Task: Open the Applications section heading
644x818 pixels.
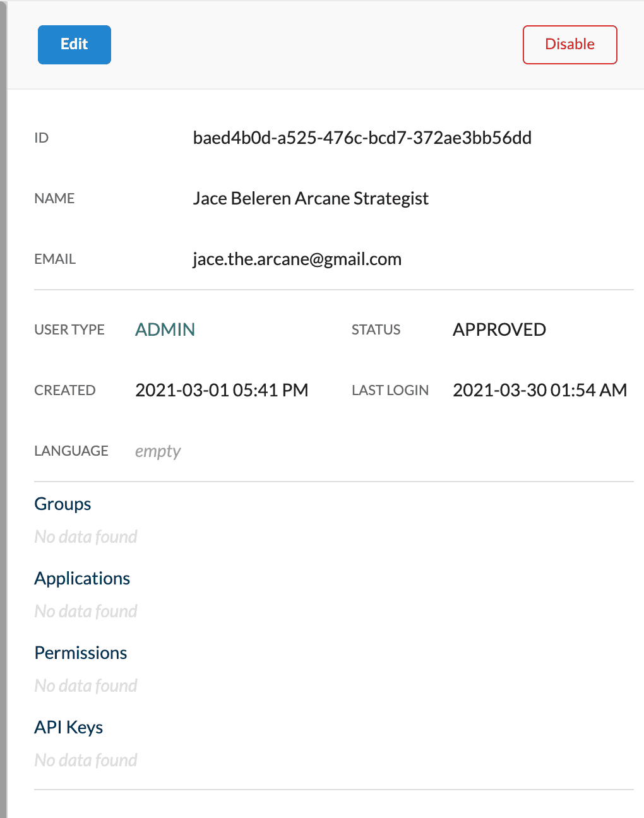Action: coord(82,578)
